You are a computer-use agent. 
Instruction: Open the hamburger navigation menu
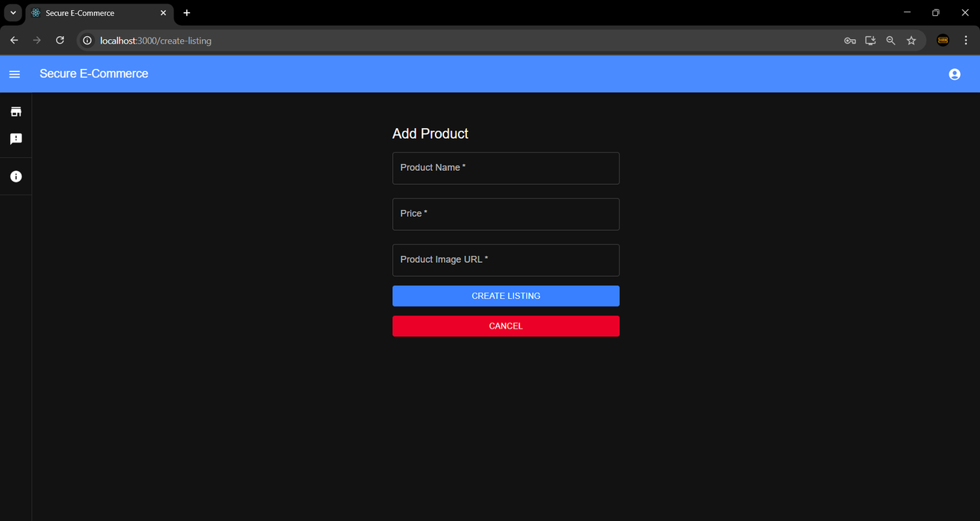tap(15, 74)
